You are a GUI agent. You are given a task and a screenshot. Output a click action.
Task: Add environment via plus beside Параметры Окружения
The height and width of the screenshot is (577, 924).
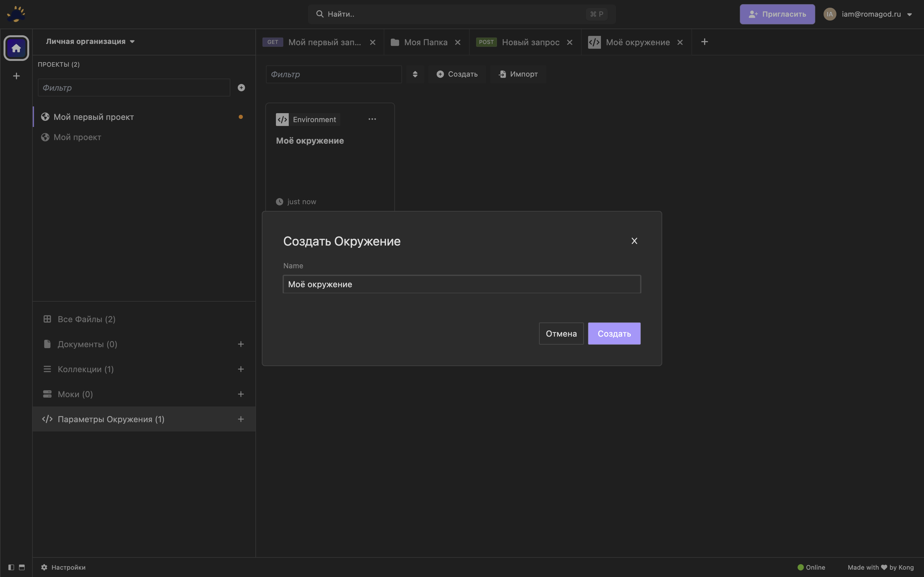(241, 419)
